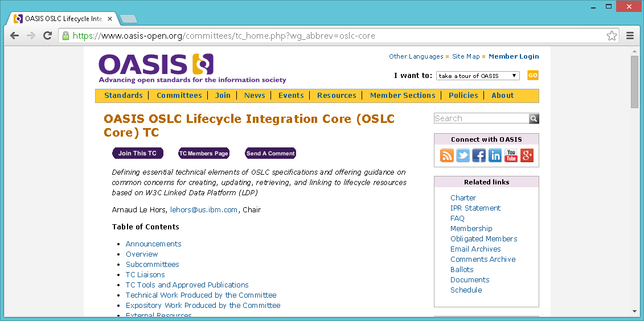The image size is (644, 321).
Task: Open the Charter related link
Action: (463, 198)
